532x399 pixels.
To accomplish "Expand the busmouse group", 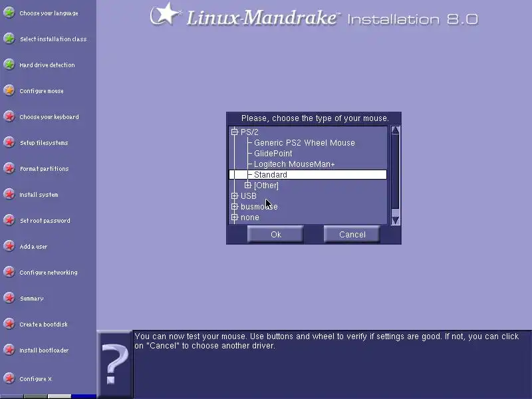I will point(235,206).
